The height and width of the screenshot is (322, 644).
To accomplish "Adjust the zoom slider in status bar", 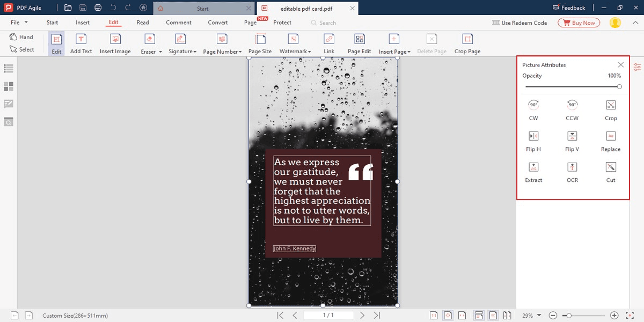I will (583, 316).
